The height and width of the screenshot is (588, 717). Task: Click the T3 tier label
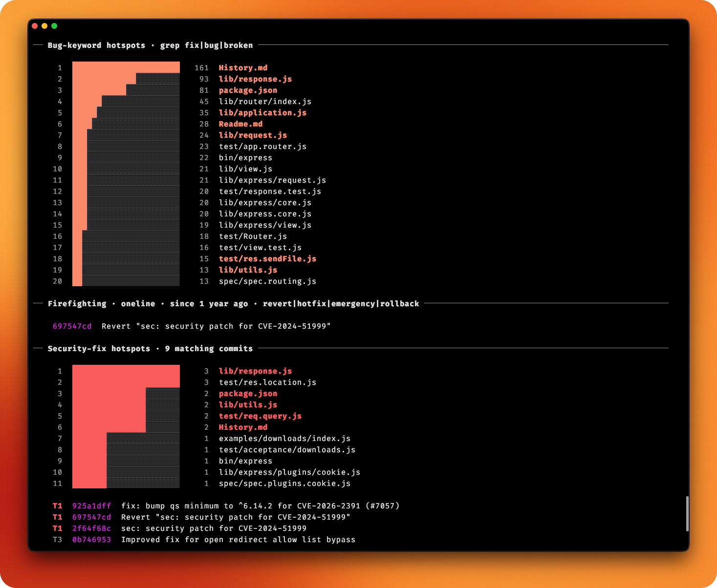click(57, 540)
